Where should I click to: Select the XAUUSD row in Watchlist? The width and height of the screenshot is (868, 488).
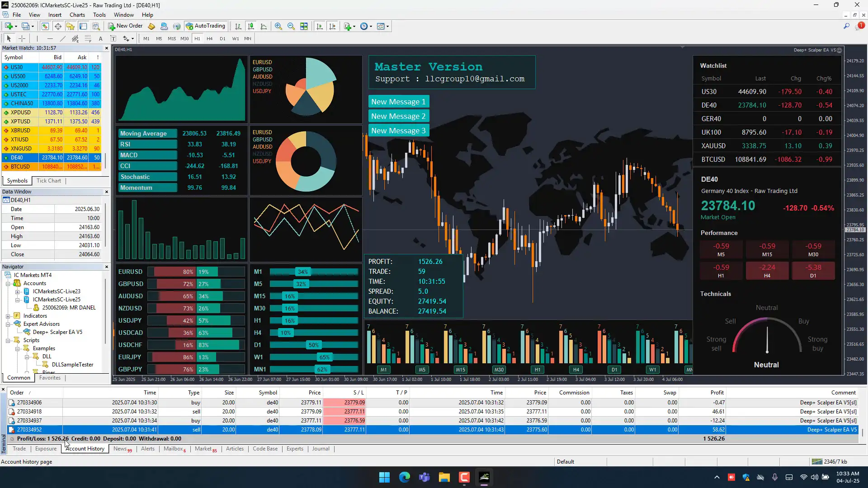766,146
